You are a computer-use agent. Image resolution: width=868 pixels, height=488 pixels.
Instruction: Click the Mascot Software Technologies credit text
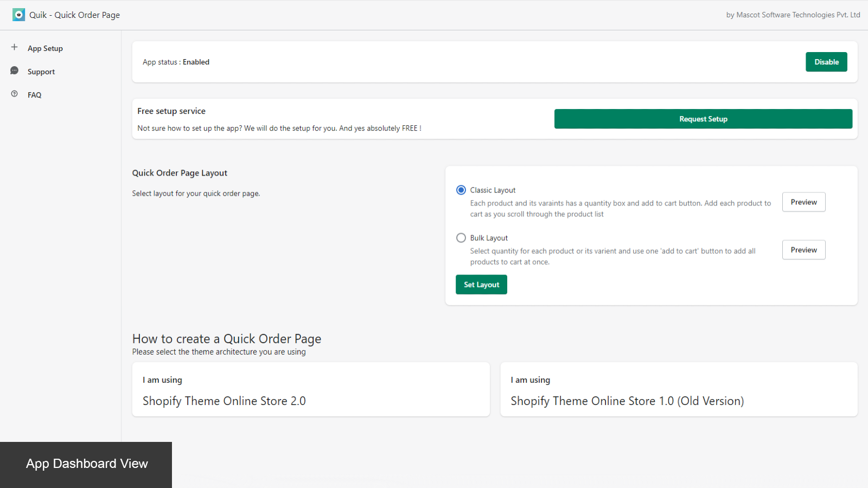(x=793, y=15)
